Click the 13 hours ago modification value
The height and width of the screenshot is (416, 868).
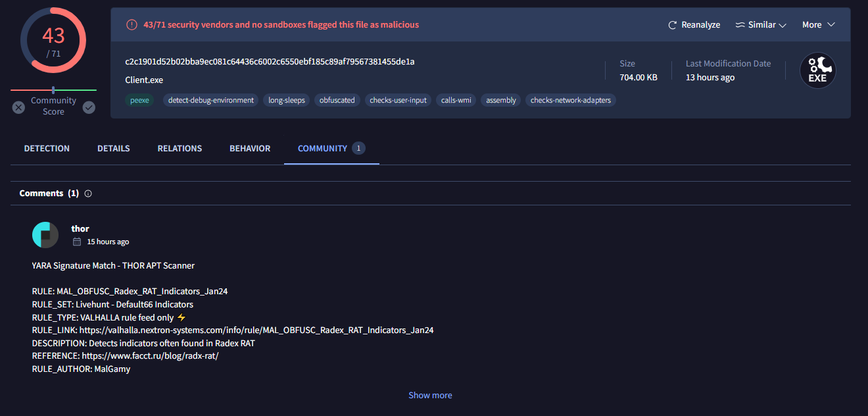point(710,78)
